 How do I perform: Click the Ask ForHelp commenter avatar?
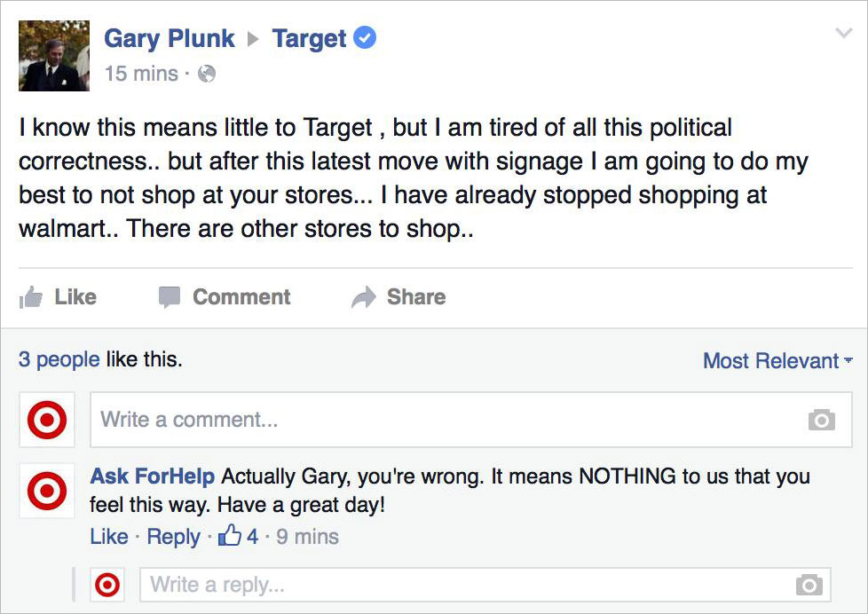point(47,491)
